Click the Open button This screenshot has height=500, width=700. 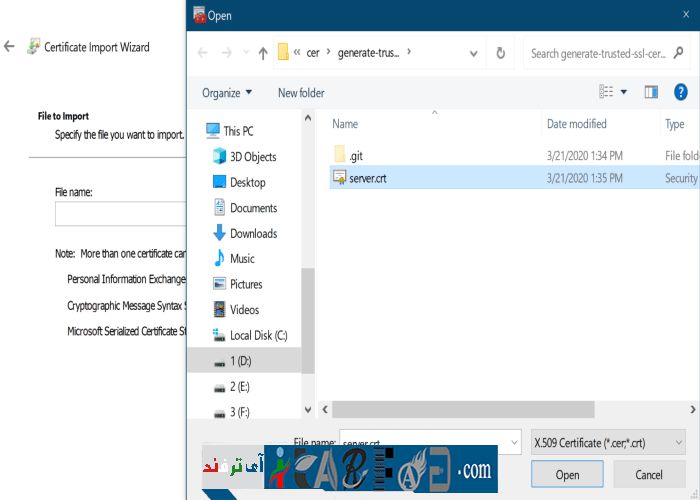coord(567,474)
